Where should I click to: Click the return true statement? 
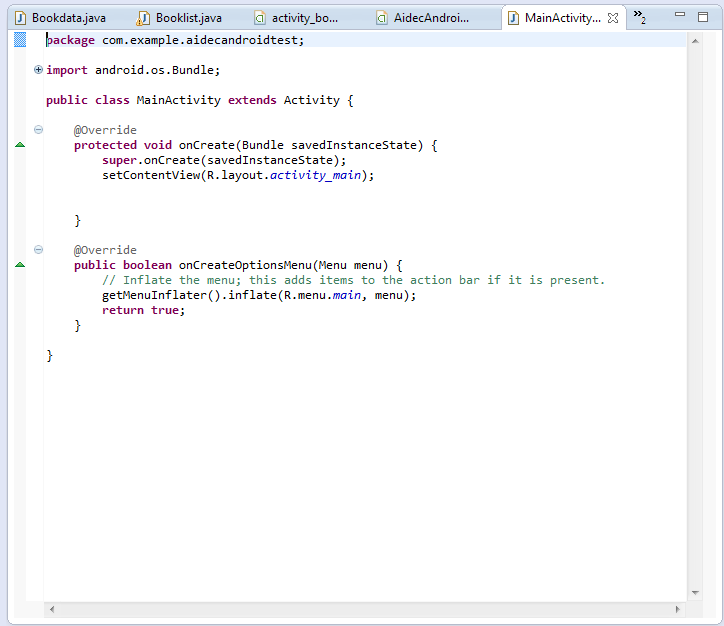click(x=144, y=310)
